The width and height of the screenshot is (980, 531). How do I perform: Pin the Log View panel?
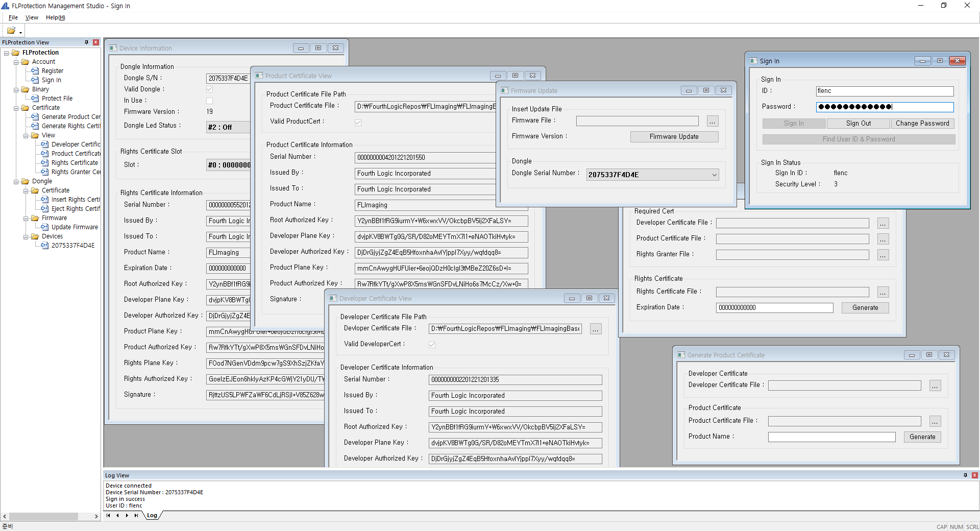click(x=965, y=475)
